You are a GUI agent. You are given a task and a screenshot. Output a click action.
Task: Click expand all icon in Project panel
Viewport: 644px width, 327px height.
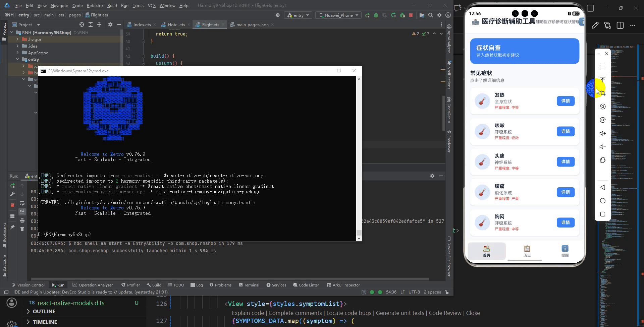coord(91,25)
